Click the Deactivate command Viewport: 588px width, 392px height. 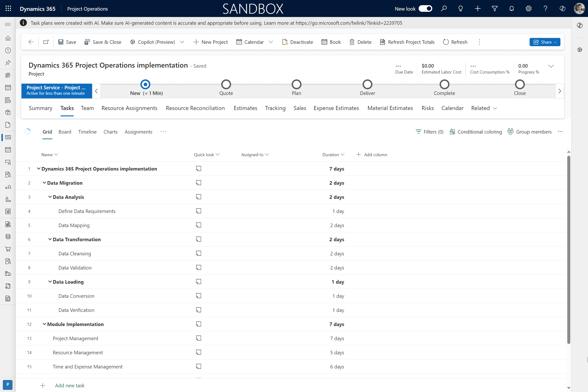click(x=298, y=42)
